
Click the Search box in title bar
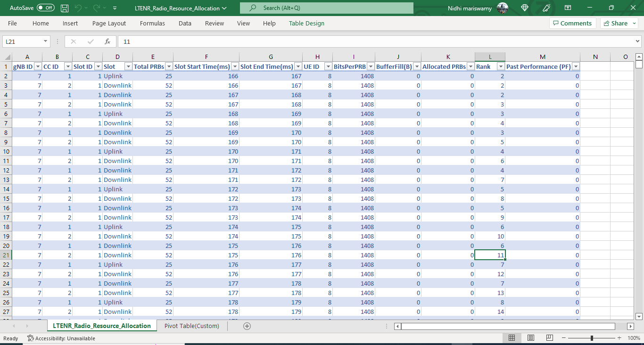(x=326, y=8)
